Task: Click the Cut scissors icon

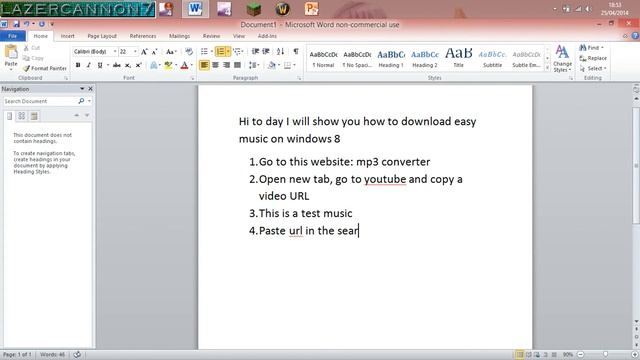Action: click(x=26, y=48)
